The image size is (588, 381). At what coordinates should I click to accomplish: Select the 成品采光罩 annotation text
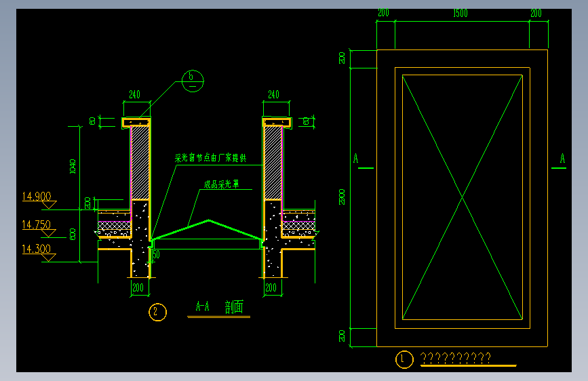click(x=221, y=184)
